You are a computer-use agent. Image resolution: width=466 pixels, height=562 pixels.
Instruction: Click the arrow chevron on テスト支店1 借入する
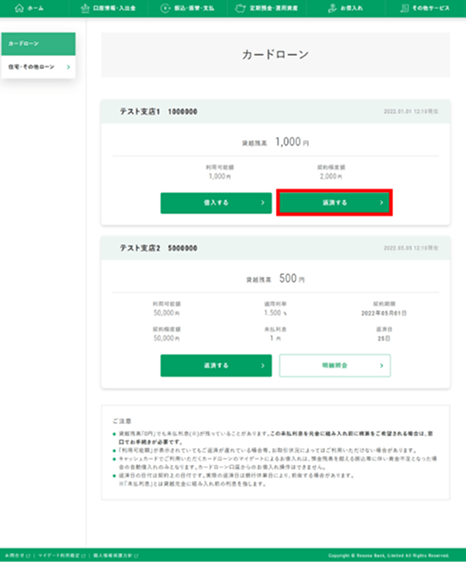pyautogui.click(x=263, y=203)
